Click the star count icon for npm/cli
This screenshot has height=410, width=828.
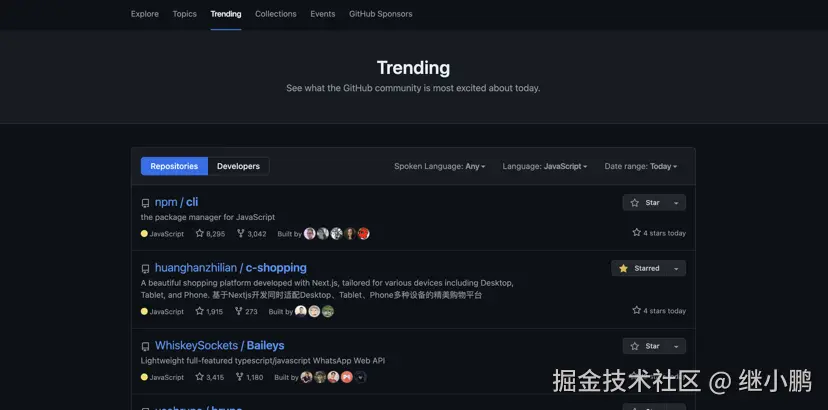pos(200,234)
